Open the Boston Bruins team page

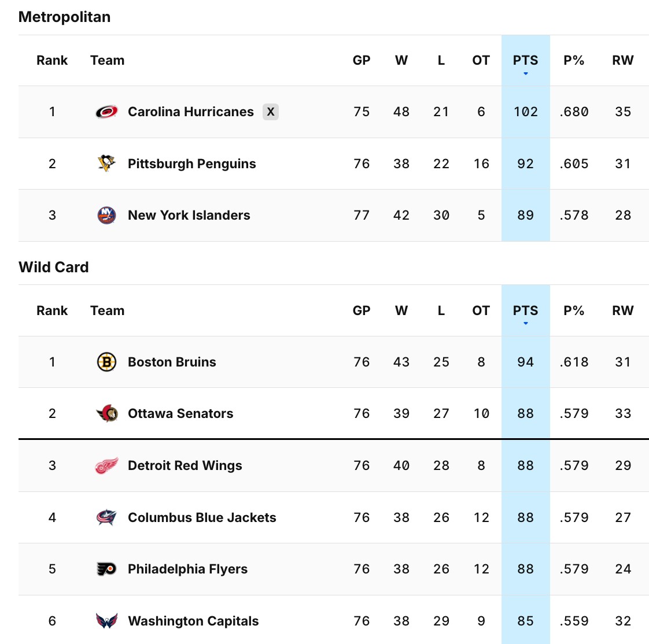pyautogui.click(x=172, y=362)
